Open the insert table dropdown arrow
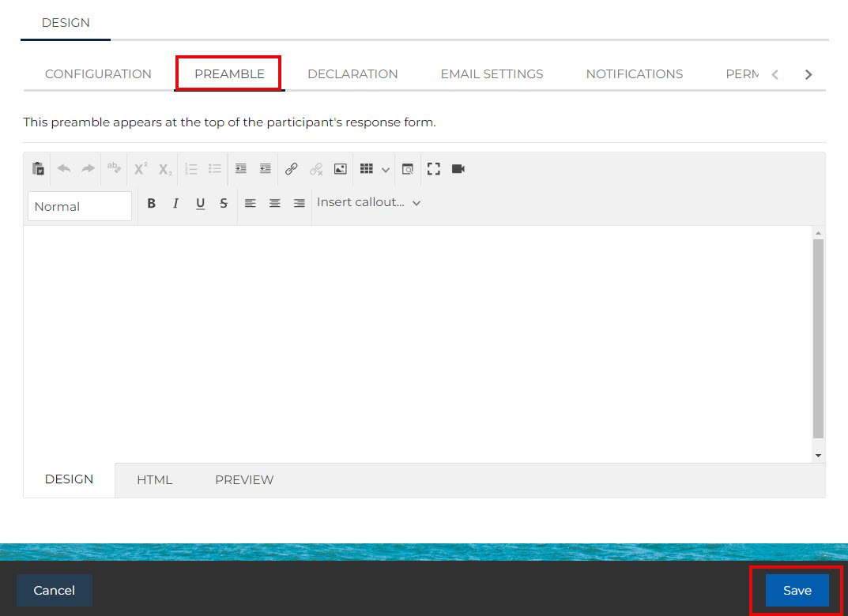Screen dimensions: 848x616 [x=386, y=170]
